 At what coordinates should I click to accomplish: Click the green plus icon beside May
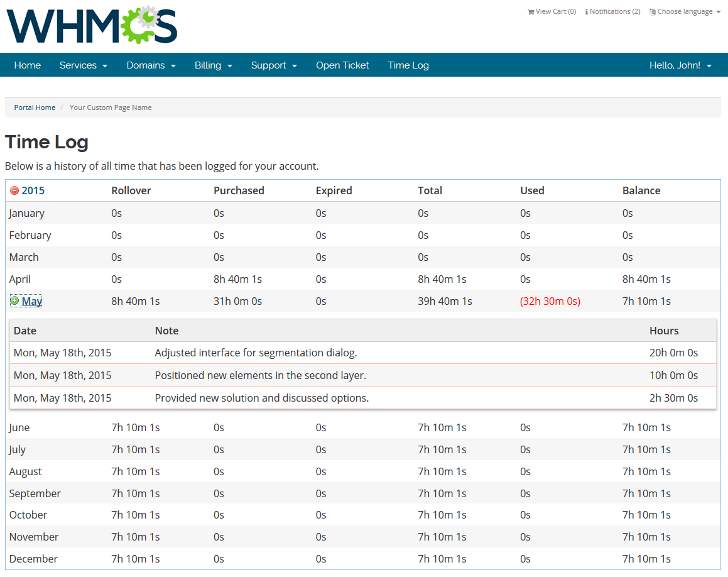tap(14, 300)
